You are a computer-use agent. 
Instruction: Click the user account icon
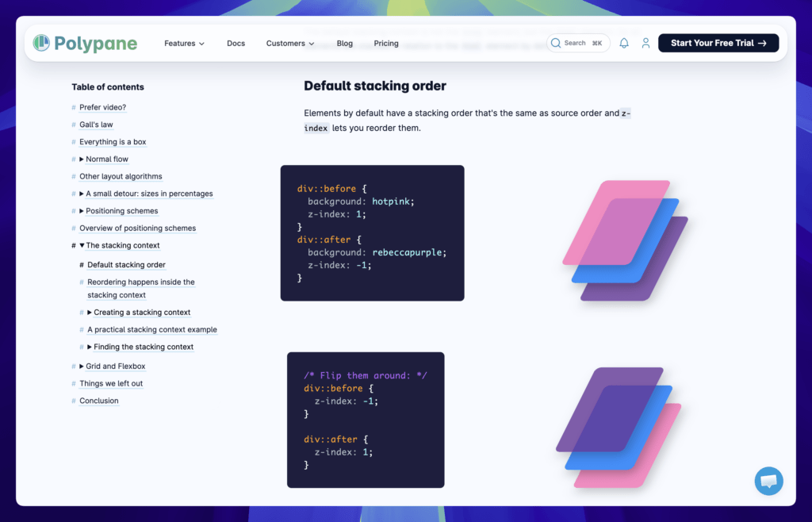(645, 43)
